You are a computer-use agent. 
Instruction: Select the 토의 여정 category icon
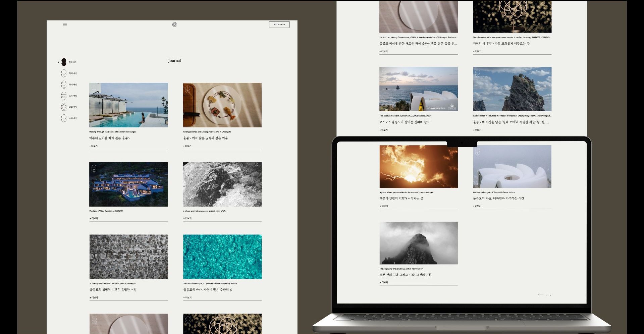coord(64,96)
